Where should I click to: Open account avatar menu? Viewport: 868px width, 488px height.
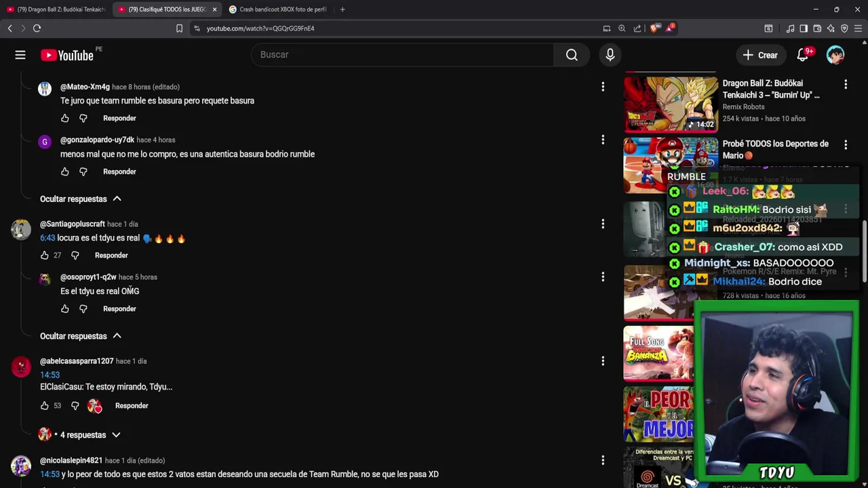click(x=835, y=55)
